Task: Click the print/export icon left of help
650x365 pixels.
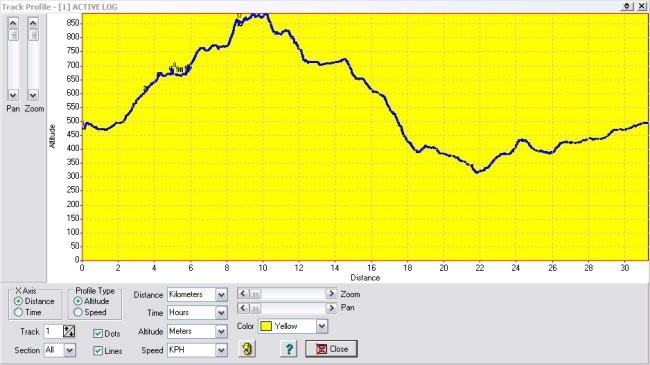Action: click(x=247, y=349)
